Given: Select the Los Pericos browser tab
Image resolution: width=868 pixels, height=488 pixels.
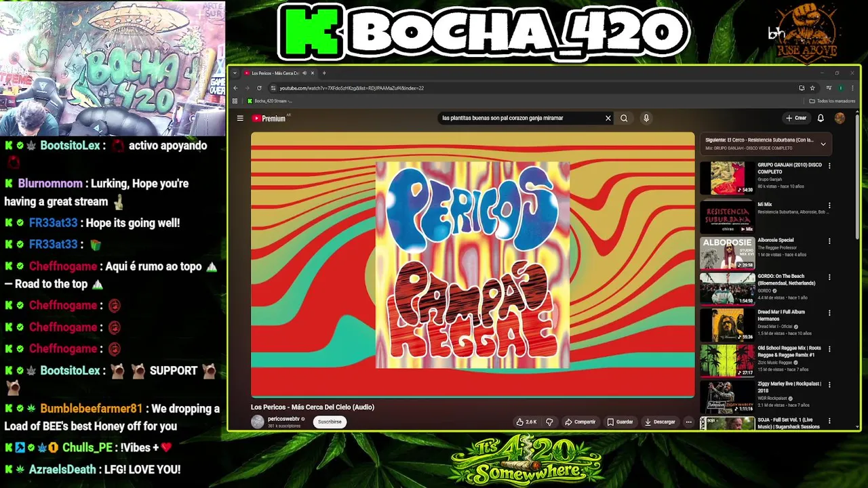Looking at the screenshot, I should (x=280, y=73).
